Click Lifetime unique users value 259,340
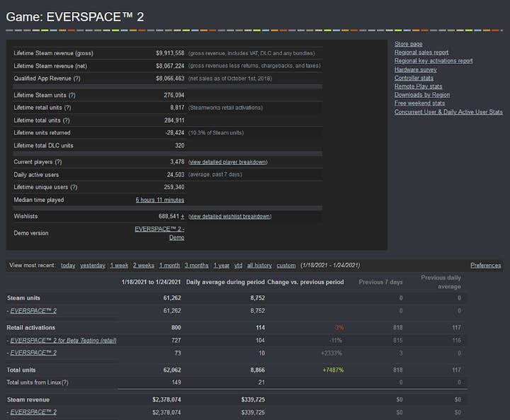510x420 pixels. 174,187
